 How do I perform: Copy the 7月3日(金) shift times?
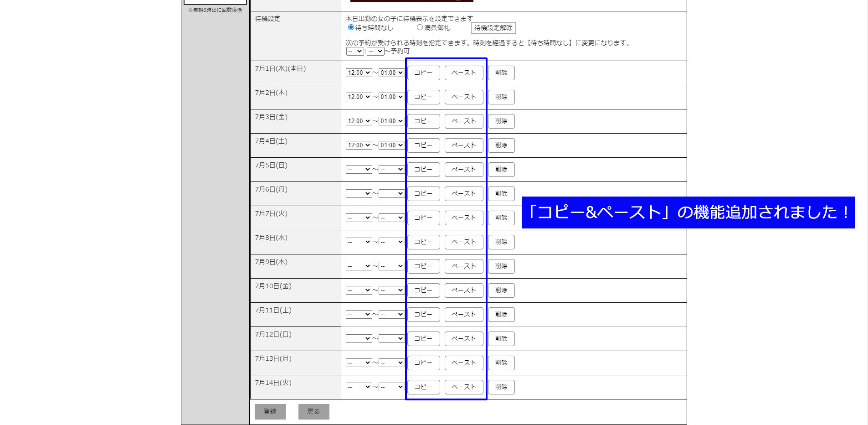423,121
